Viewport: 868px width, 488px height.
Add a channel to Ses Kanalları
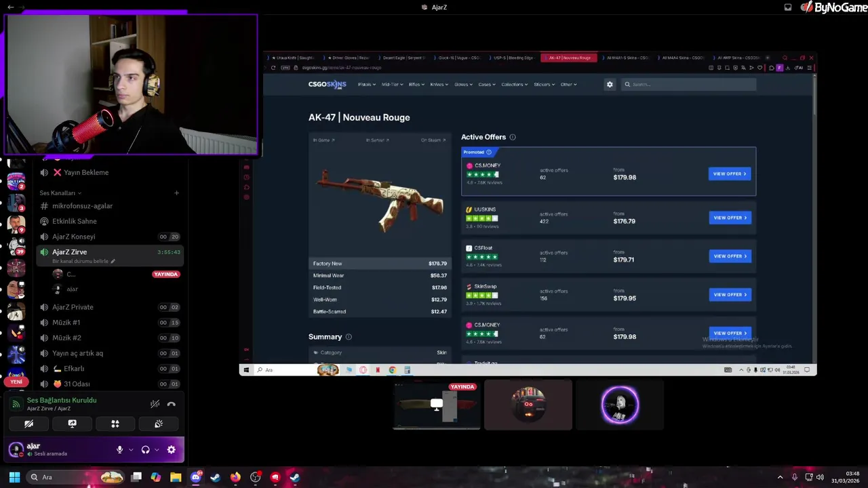(176, 193)
